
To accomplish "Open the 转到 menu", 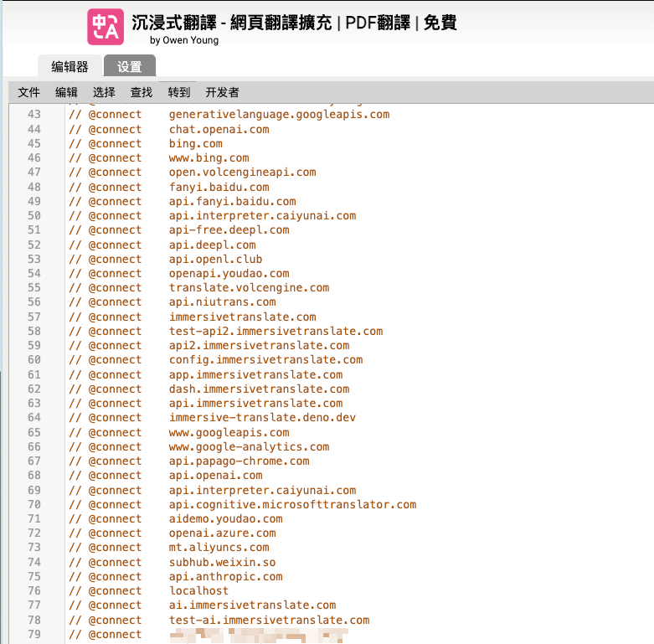I will click(179, 92).
